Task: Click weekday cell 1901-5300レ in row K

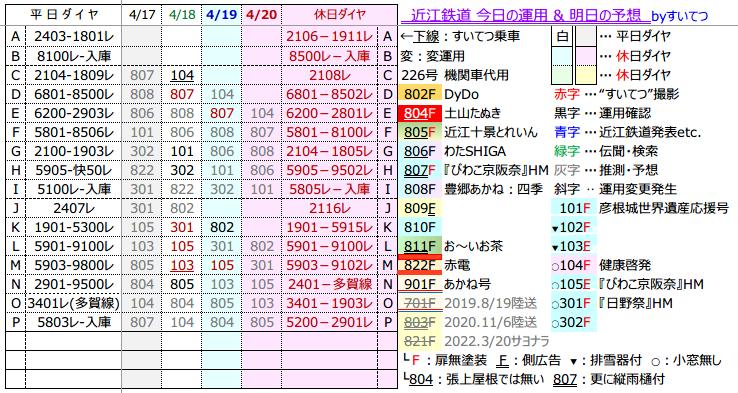Action: (74, 227)
